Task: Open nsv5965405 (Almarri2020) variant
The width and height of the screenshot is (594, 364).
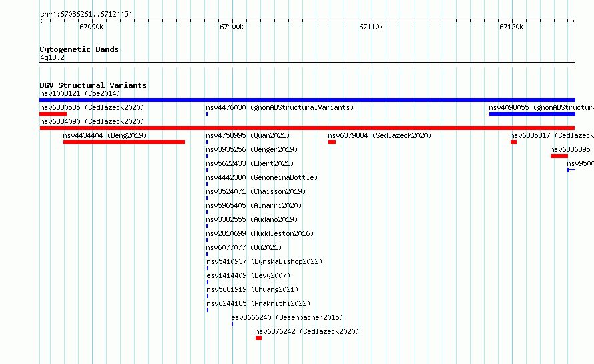Action: click(x=254, y=205)
